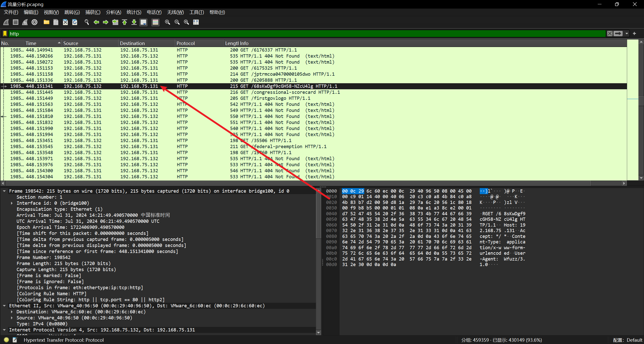Image resolution: width=644 pixels, height=344 pixels.
Task: Open the 分析(A) menu
Action: pos(113,12)
